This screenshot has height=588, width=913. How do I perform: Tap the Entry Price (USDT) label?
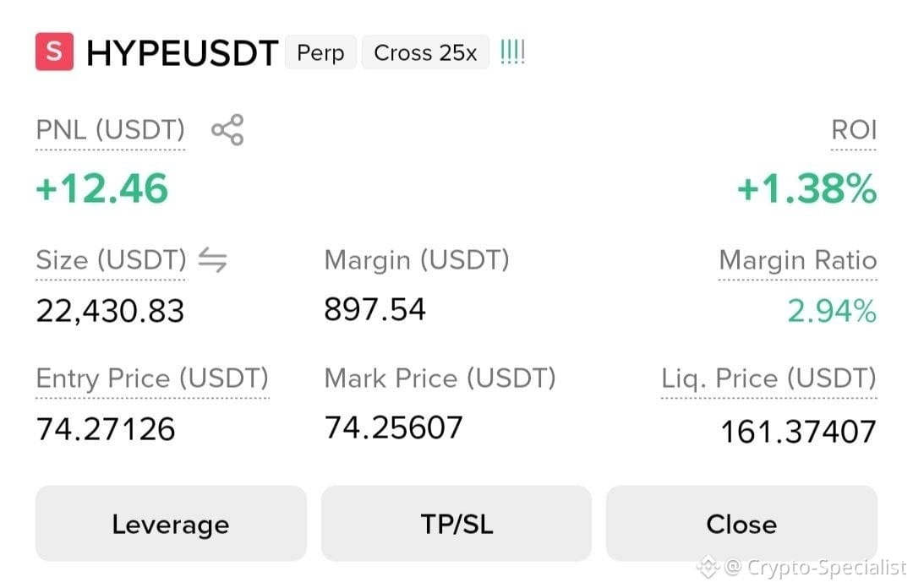152,378
